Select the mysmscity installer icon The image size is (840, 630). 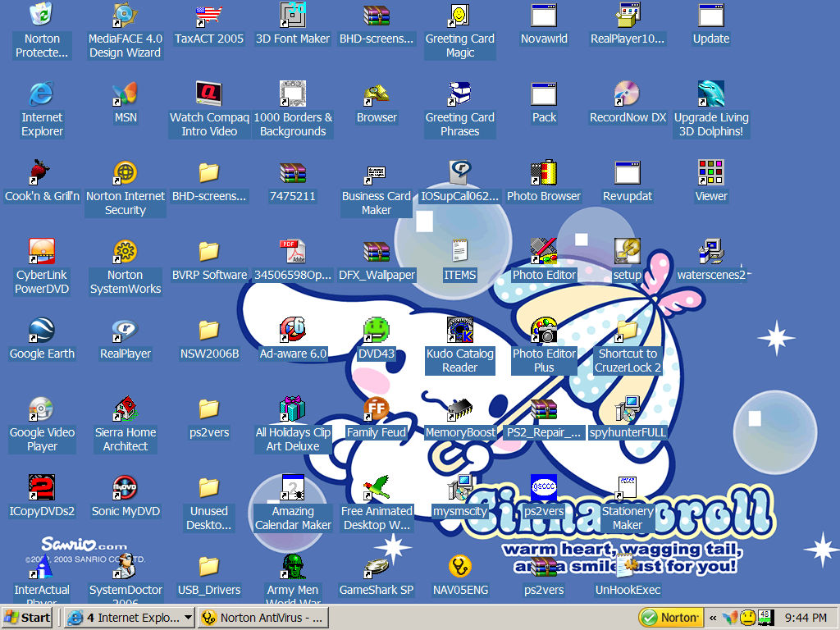coord(459,487)
